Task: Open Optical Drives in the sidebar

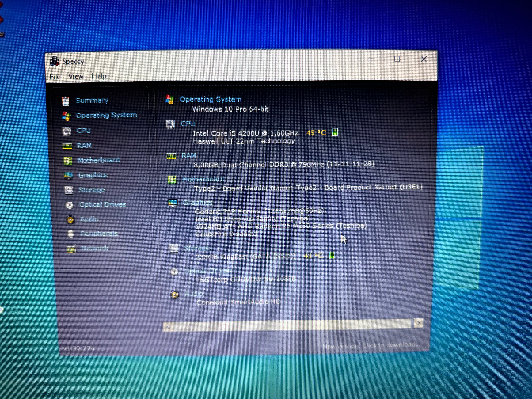Action: click(103, 204)
